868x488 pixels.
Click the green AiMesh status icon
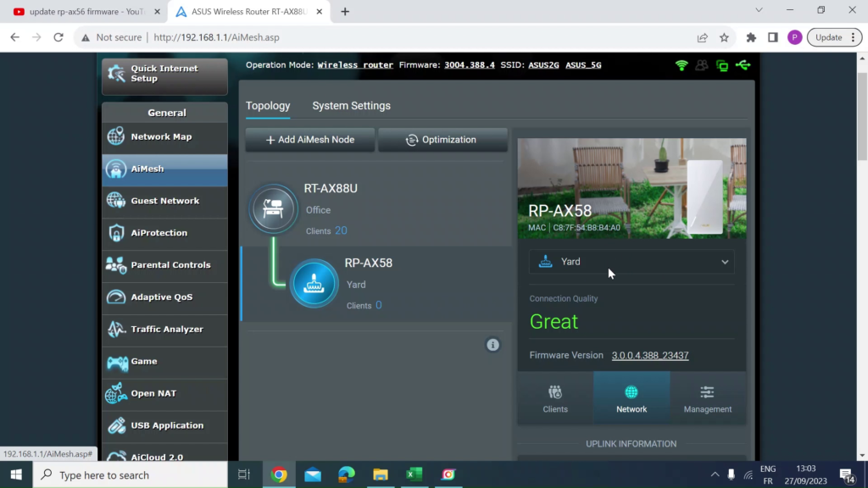click(x=722, y=65)
